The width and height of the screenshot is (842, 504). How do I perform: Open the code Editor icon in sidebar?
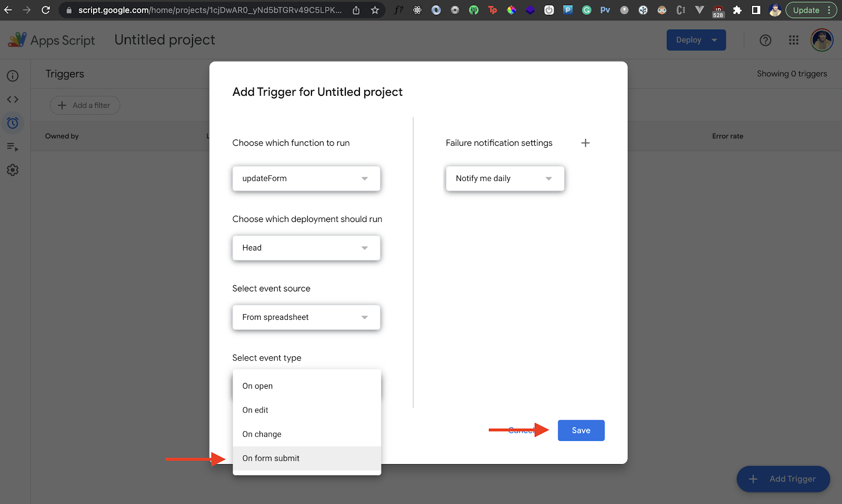point(13,99)
